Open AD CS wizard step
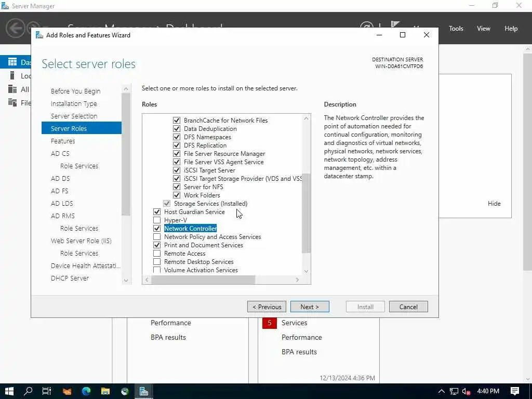Viewport: 532px width, 399px height. pyautogui.click(x=60, y=153)
